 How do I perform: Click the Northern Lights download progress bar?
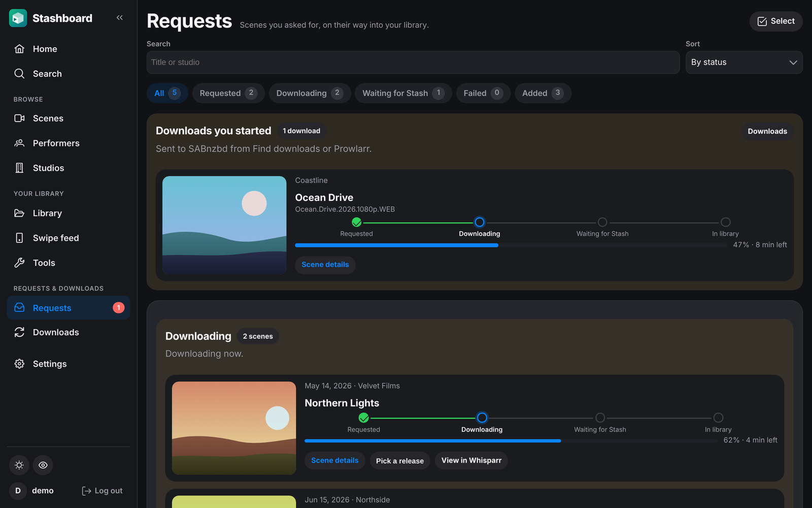511,441
